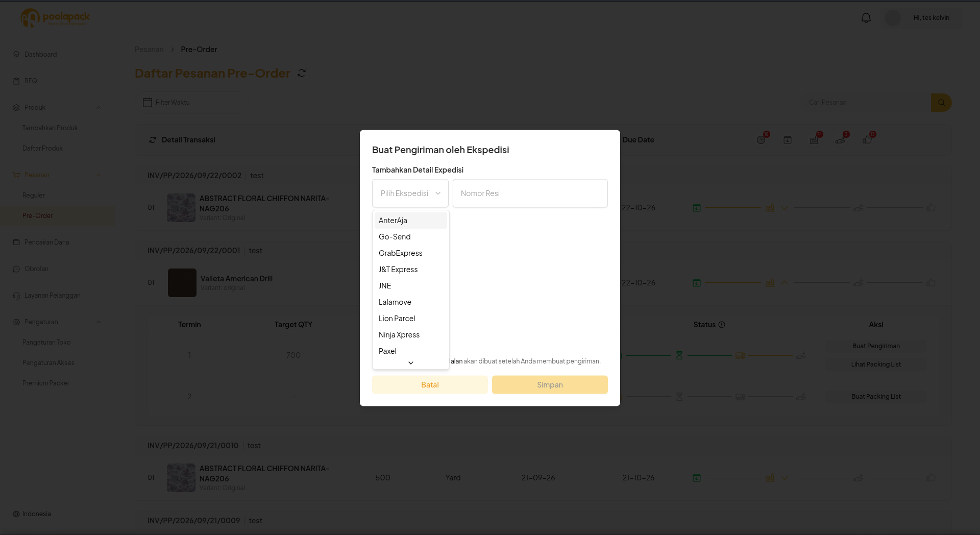Open Reguler orders page

[34, 196]
